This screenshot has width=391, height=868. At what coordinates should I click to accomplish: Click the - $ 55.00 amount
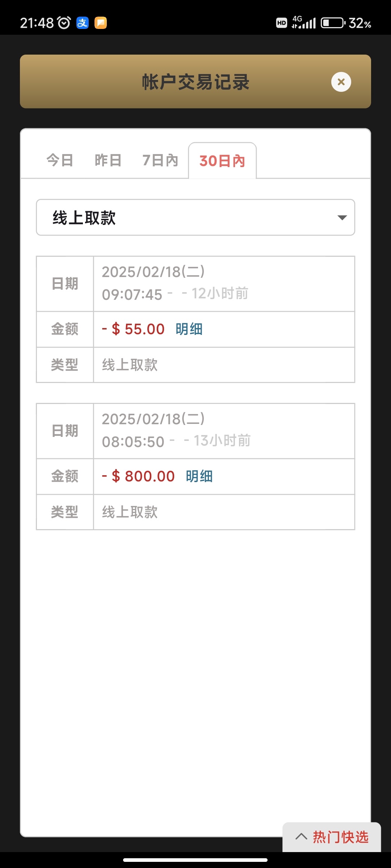pos(133,329)
